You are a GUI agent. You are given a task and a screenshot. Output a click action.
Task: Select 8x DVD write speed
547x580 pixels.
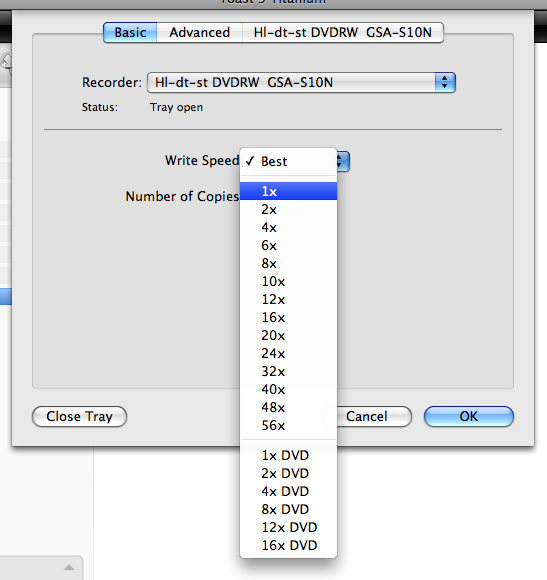coord(288,509)
